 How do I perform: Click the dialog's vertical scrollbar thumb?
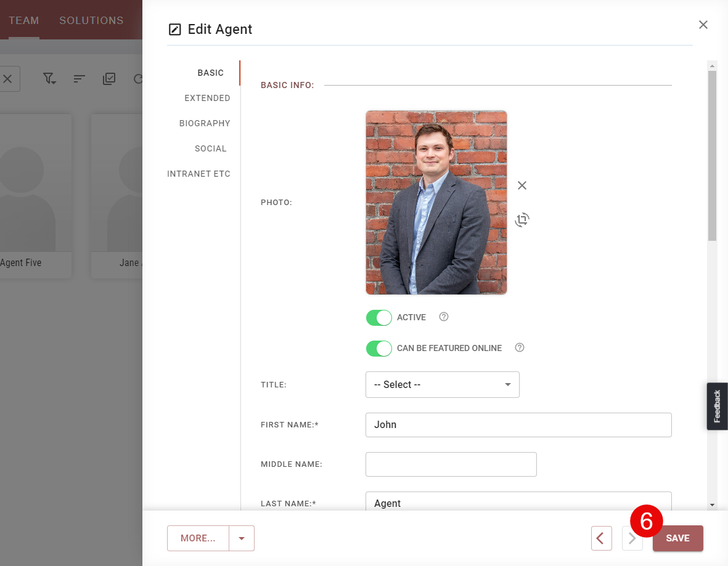712,155
